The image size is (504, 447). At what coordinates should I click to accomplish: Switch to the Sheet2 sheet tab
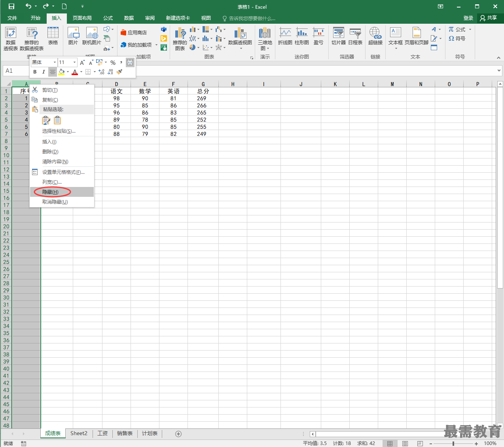click(x=79, y=434)
